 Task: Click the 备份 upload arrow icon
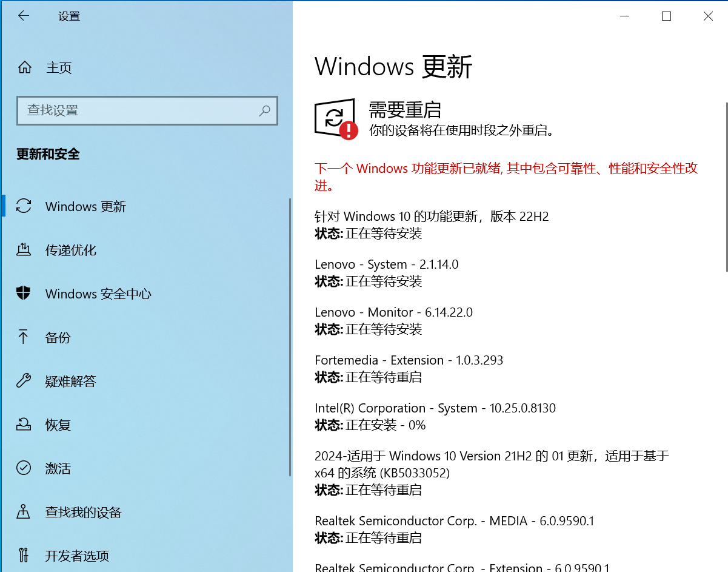point(24,337)
